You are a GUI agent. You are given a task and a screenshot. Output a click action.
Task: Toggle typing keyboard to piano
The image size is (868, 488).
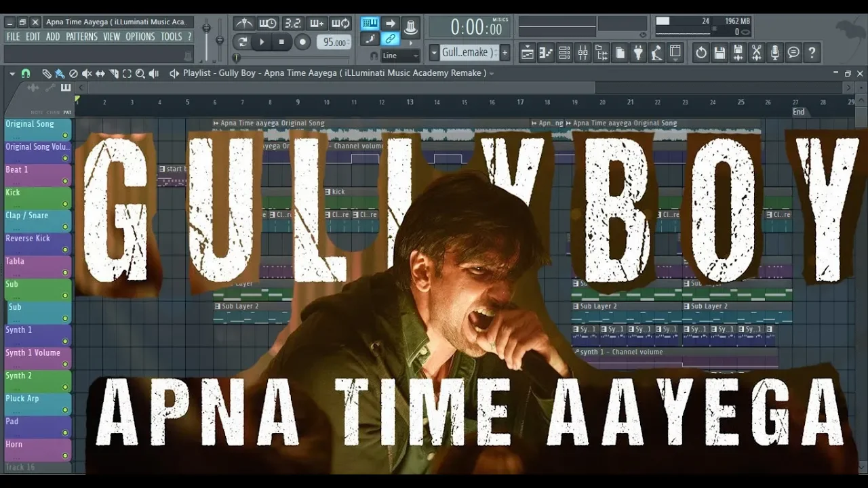370,23
